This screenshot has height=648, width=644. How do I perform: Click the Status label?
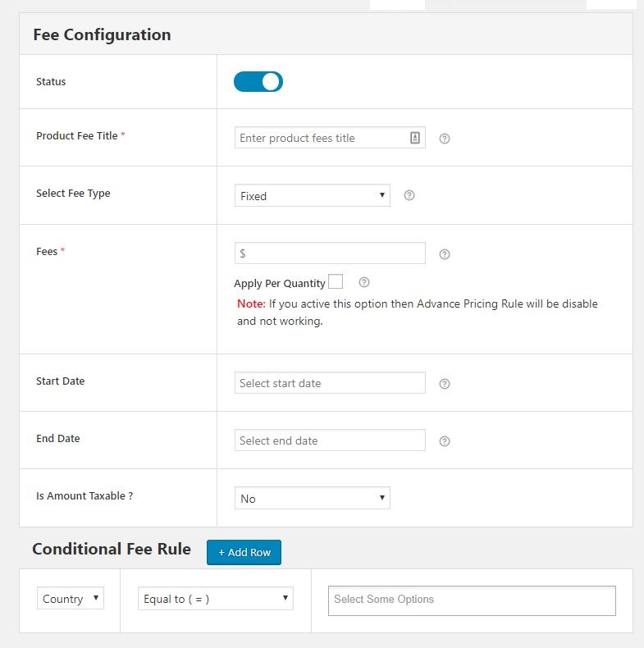pyautogui.click(x=51, y=82)
